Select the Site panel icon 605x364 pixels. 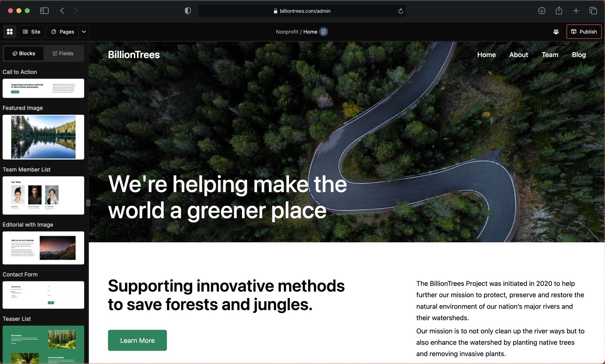(24, 31)
